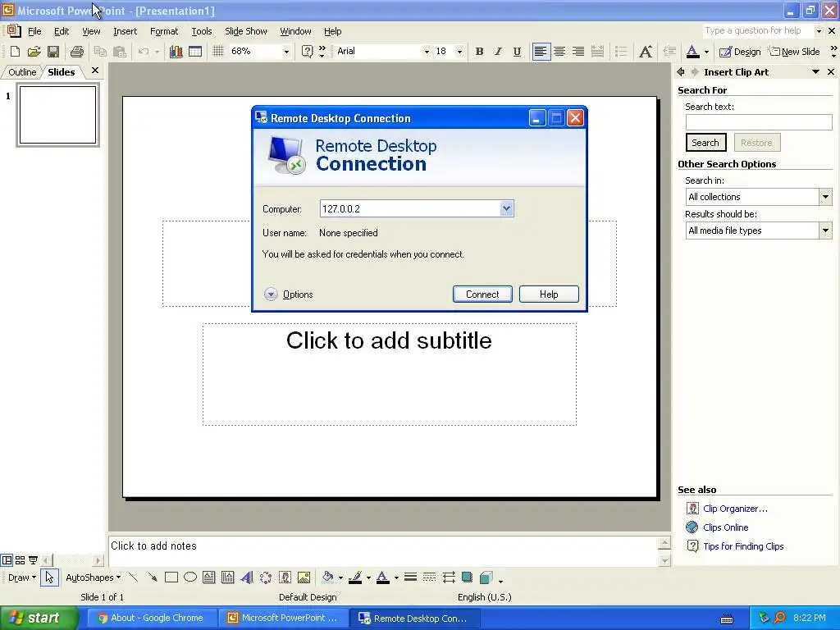The width and height of the screenshot is (840, 630).
Task: Switch to Slide Sorter View icon
Action: pyautogui.click(x=20, y=560)
